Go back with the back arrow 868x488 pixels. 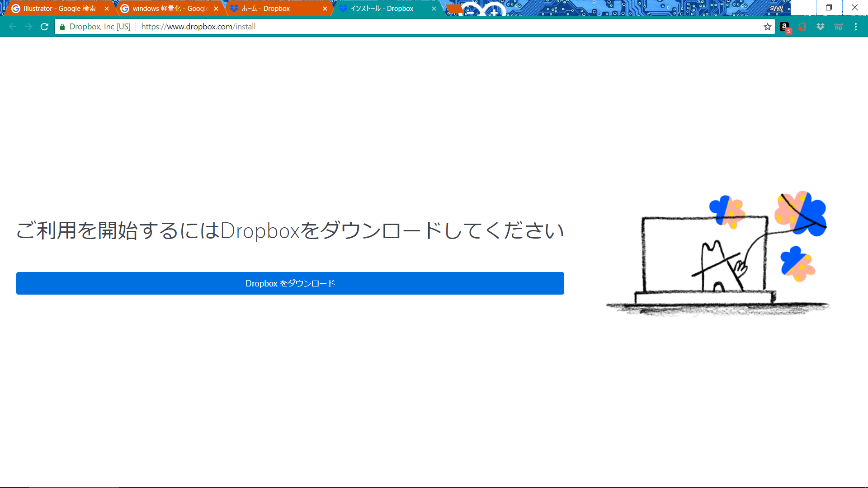13,27
